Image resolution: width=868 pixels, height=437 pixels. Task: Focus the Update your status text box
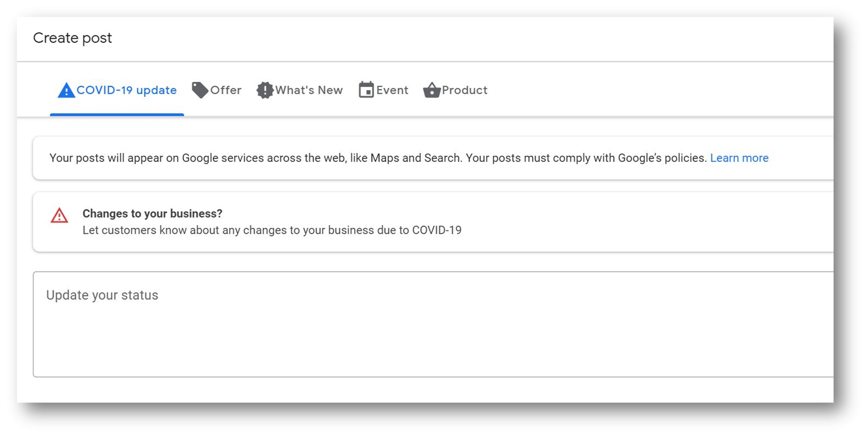pyautogui.click(x=433, y=324)
